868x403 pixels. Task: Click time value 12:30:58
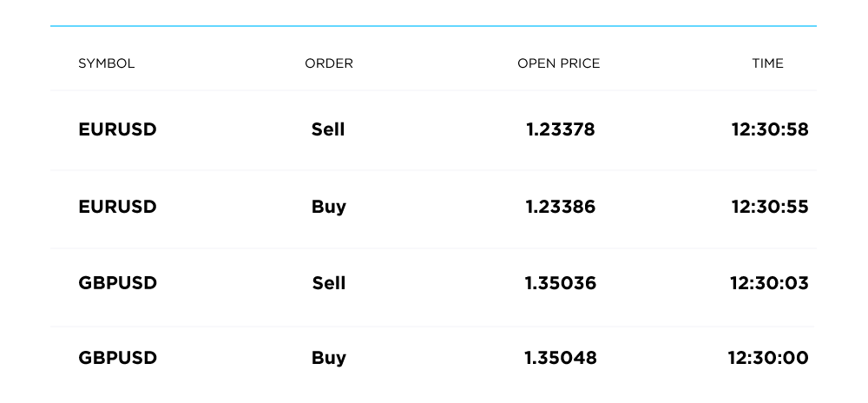point(770,130)
